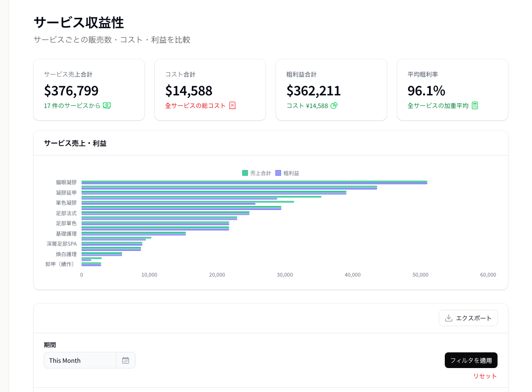Click the エクスポート export button
Viewport: 532px width, 392px height.
(x=468, y=318)
